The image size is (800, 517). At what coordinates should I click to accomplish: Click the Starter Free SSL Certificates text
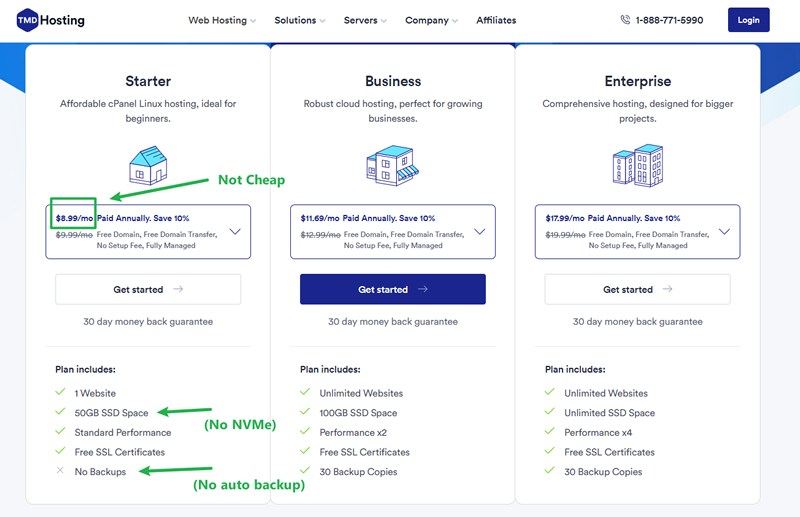119,452
